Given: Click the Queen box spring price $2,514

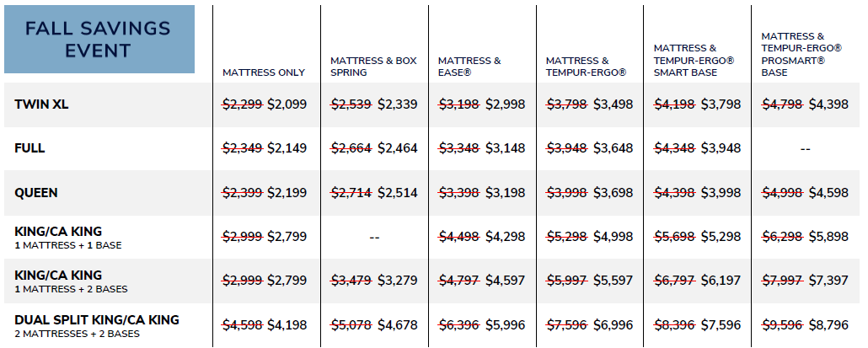Looking at the screenshot, I should 397,193.
